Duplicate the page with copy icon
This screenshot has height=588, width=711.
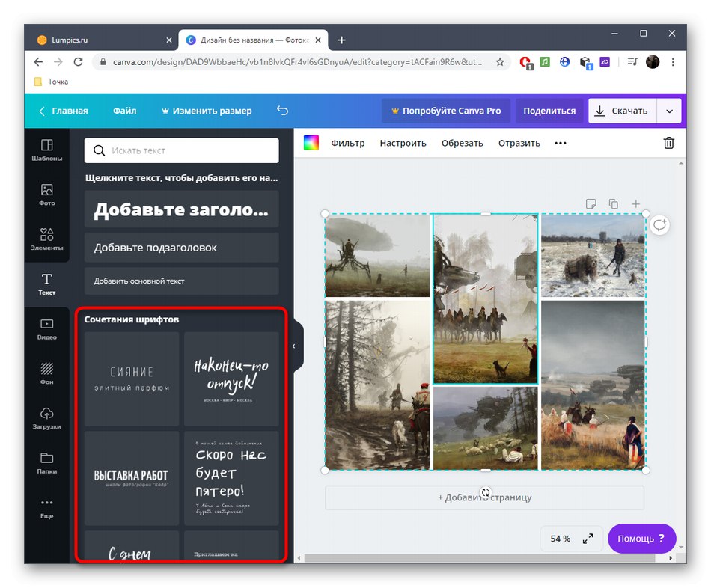(613, 204)
